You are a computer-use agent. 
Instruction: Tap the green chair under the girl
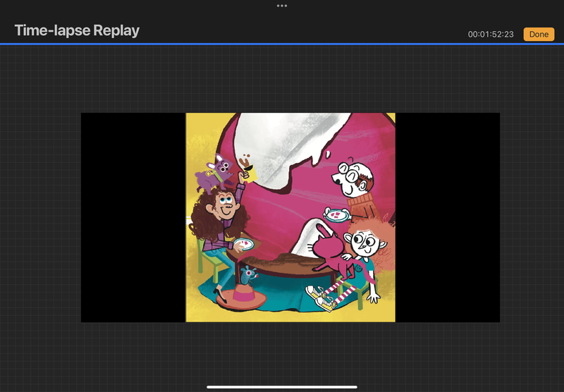(x=206, y=259)
